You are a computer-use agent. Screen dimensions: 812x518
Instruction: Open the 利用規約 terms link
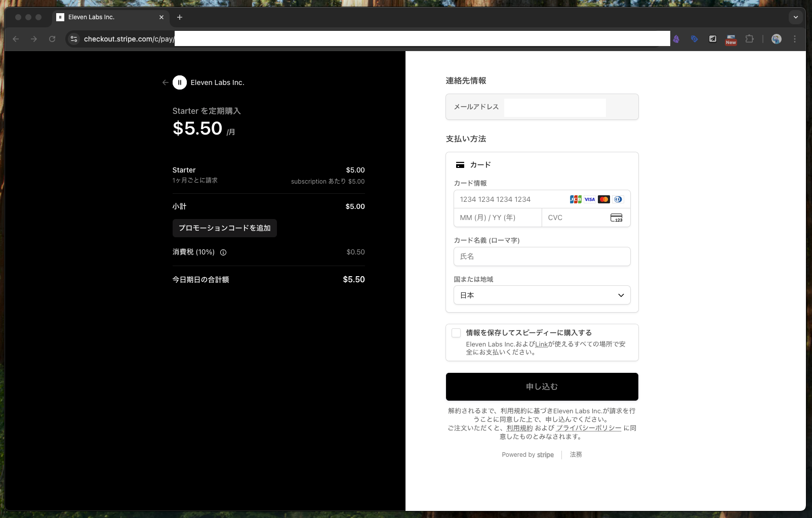click(519, 428)
